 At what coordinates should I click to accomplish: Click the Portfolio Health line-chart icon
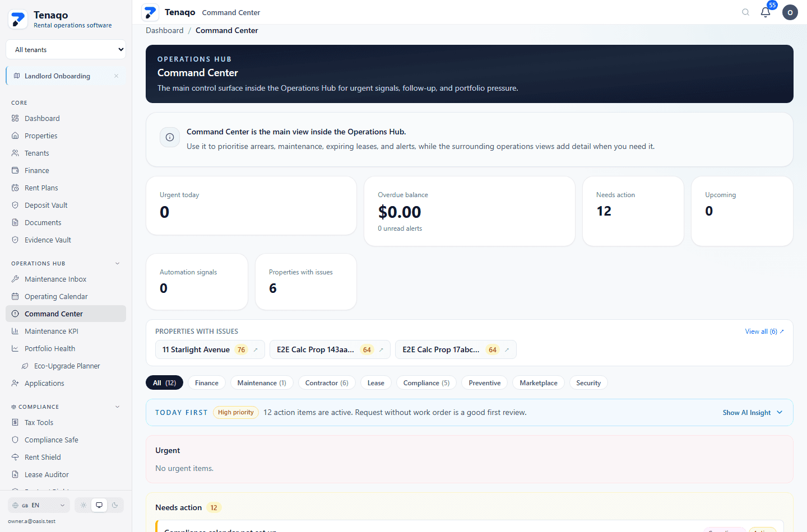click(x=15, y=348)
